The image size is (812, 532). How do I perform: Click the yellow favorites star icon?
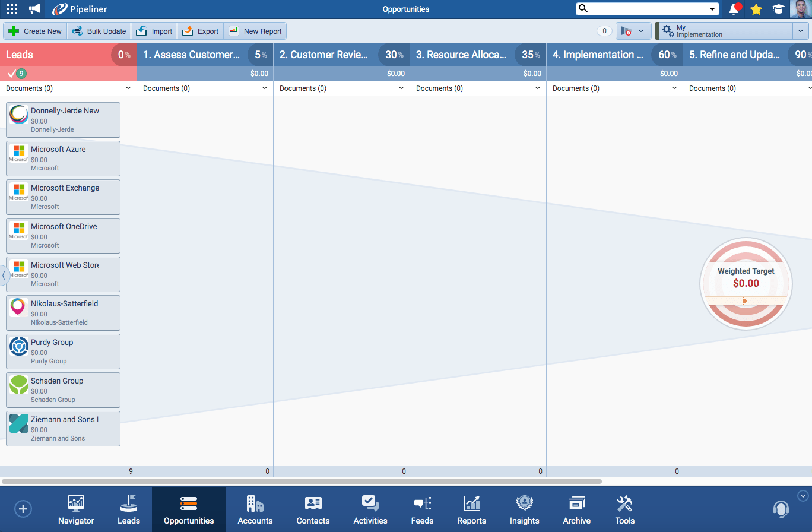[x=756, y=9]
